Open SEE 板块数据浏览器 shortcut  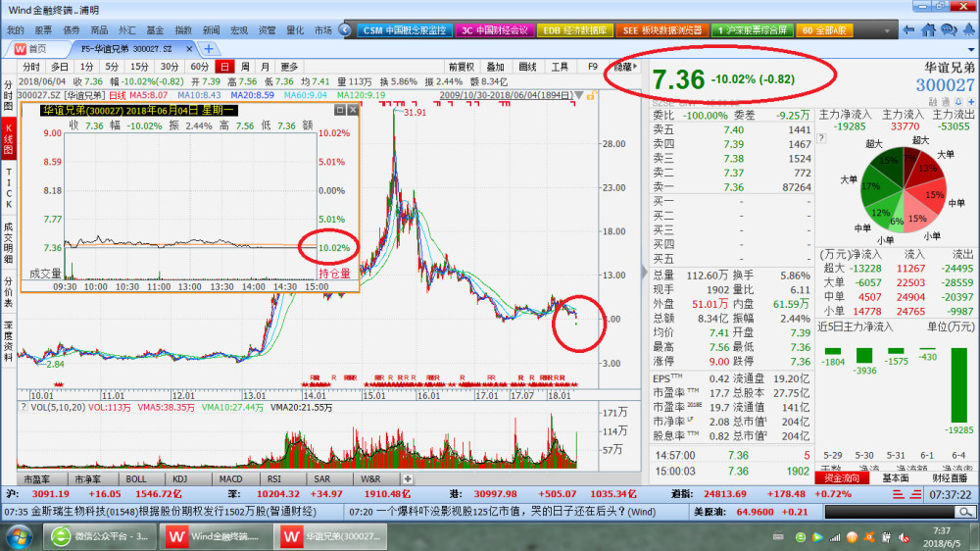tap(662, 30)
